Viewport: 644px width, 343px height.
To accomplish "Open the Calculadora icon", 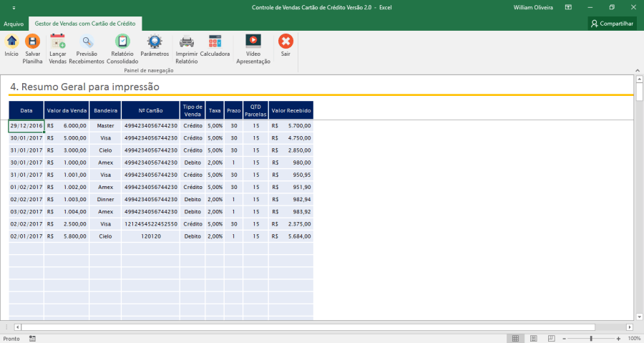I will point(215,42).
